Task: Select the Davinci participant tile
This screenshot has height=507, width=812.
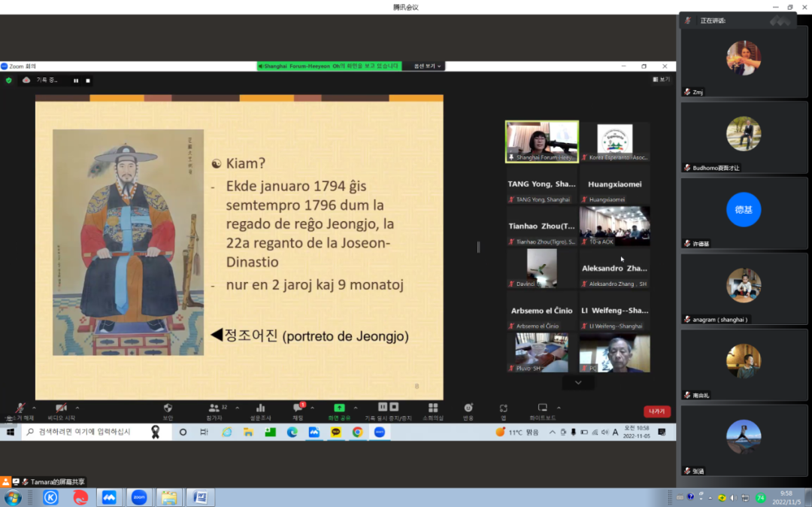Action: point(541,269)
